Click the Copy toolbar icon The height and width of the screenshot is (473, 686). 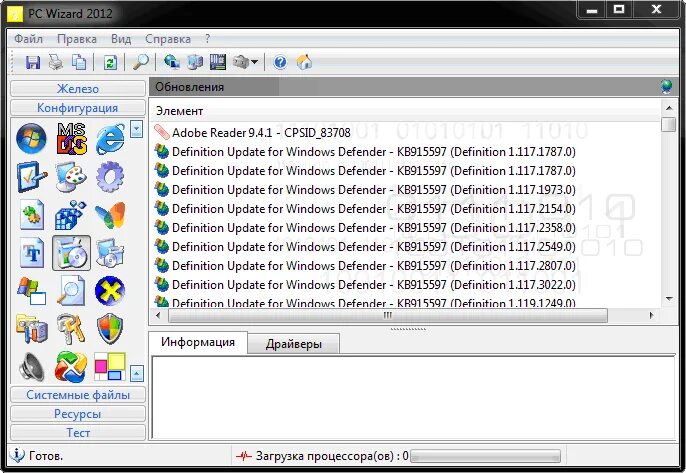click(x=79, y=62)
